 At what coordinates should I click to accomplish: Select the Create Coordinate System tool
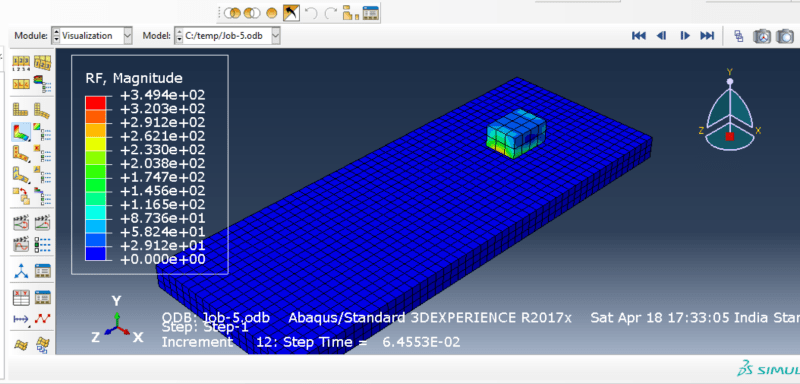click(20, 271)
